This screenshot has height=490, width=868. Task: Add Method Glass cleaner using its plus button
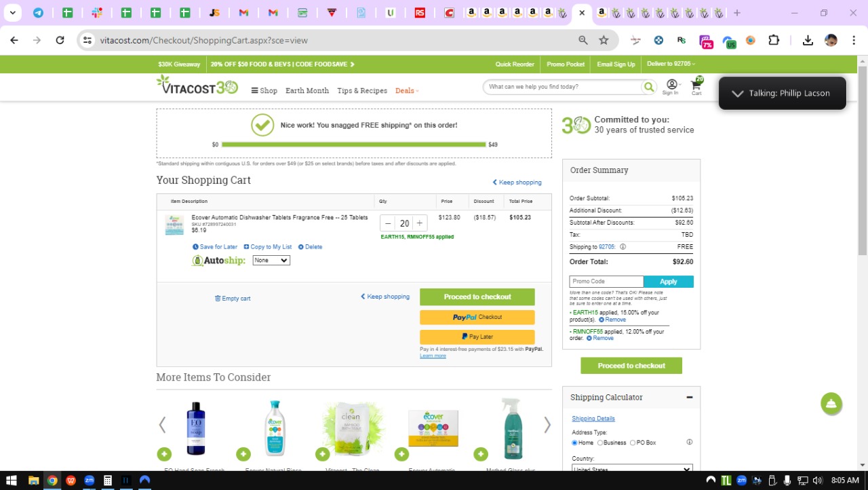click(x=481, y=454)
